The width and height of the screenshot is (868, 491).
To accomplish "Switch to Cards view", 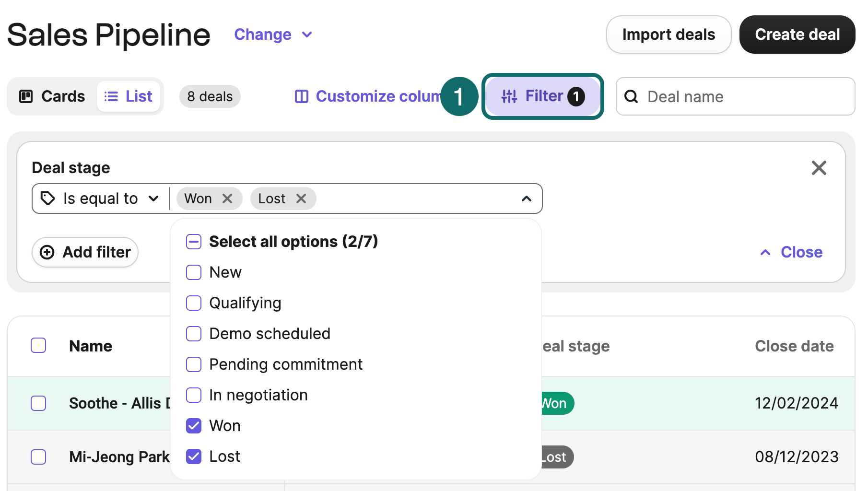I will click(x=53, y=96).
